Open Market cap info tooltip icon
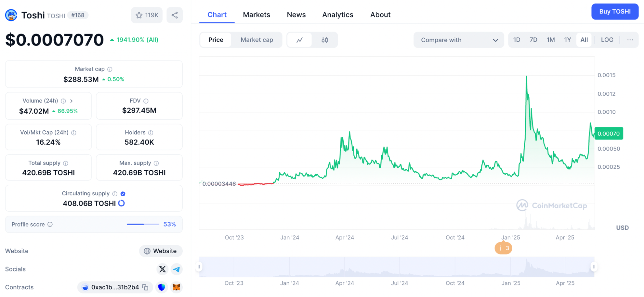Screen dimensions: 644x297 pos(110,69)
